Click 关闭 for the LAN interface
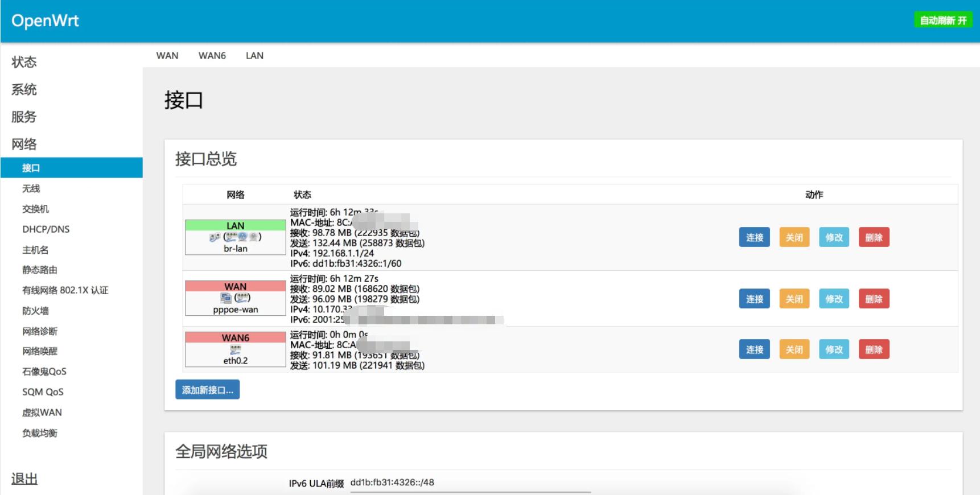Image resolution: width=980 pixels, height=495 pixels. pos(794,237)
